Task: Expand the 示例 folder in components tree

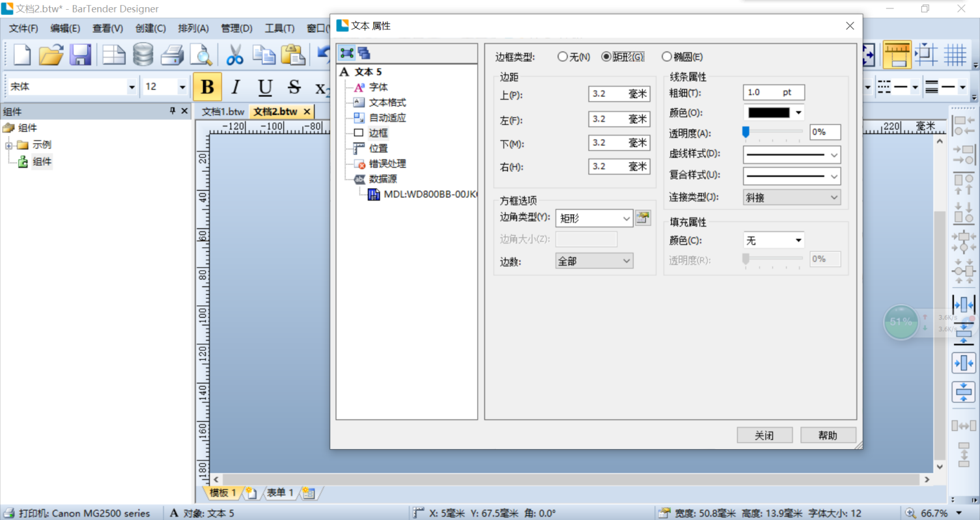Action: pos(9,145)
